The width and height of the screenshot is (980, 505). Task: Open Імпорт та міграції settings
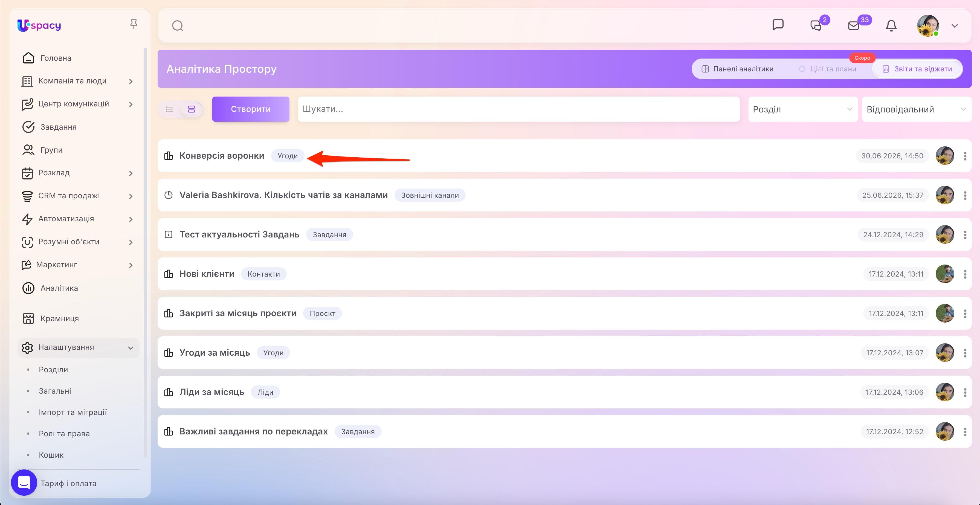[73, 412]
